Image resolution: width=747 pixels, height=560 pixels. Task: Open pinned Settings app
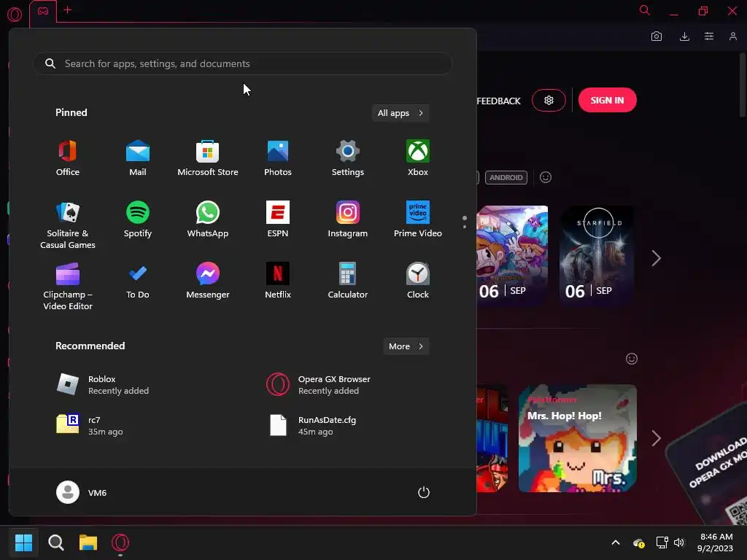[x=348, y=158]
